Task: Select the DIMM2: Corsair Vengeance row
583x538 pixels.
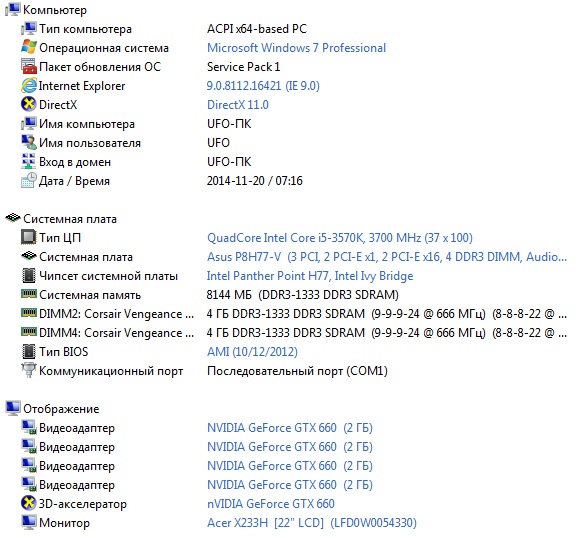Action: coord(294,314)
